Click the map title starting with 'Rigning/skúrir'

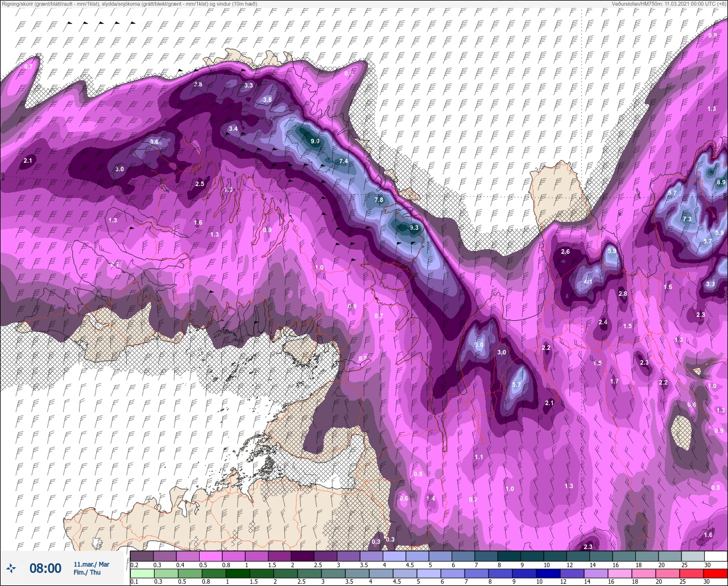(129, 4)
